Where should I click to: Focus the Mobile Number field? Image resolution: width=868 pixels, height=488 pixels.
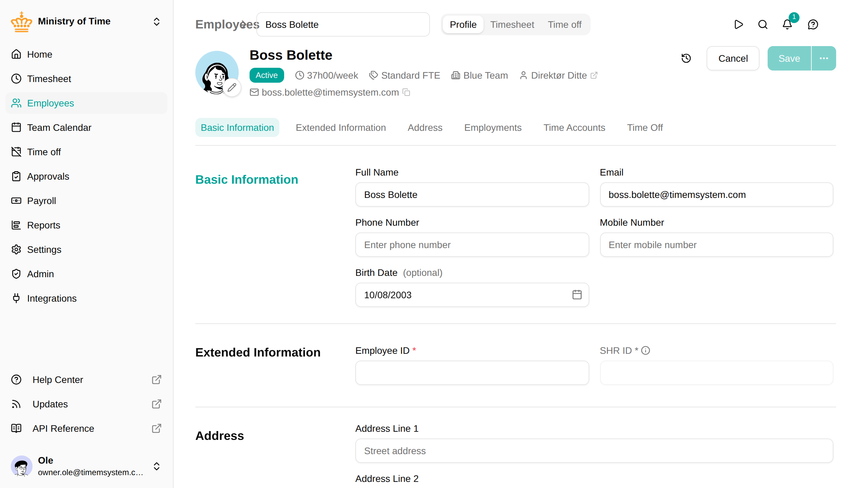coord(716,245)
